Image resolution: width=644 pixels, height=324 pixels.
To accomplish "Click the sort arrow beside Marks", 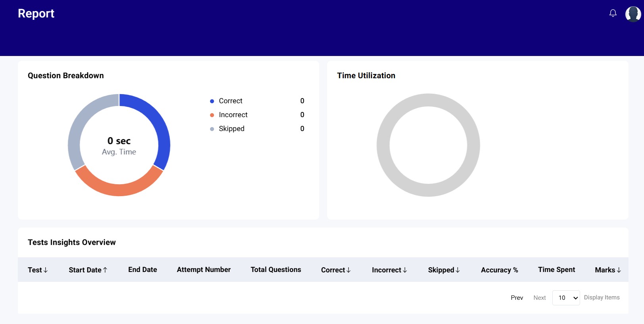I will click(x=619, y=270).
